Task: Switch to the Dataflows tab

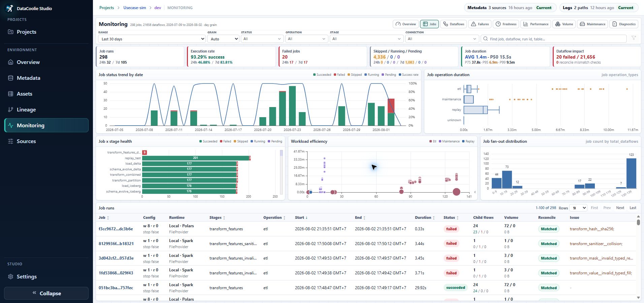Action: click(x=453, y=24)
